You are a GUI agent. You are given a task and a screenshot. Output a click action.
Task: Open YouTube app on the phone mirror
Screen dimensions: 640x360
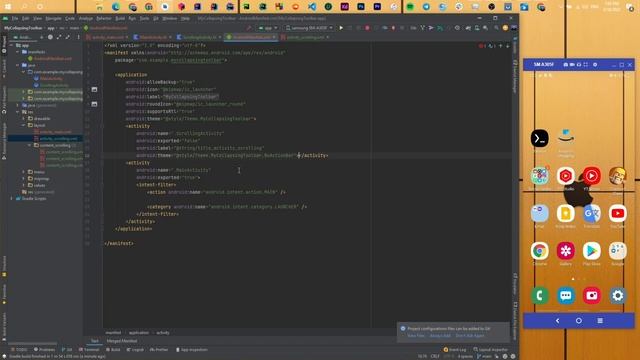point(618,213)
